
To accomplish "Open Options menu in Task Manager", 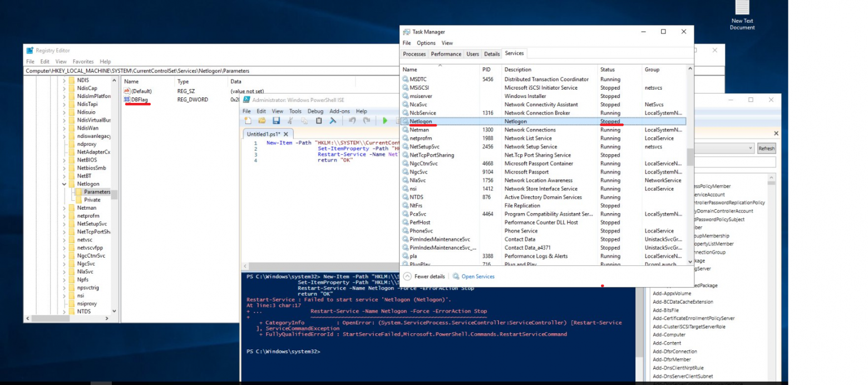I will point(426,43).
